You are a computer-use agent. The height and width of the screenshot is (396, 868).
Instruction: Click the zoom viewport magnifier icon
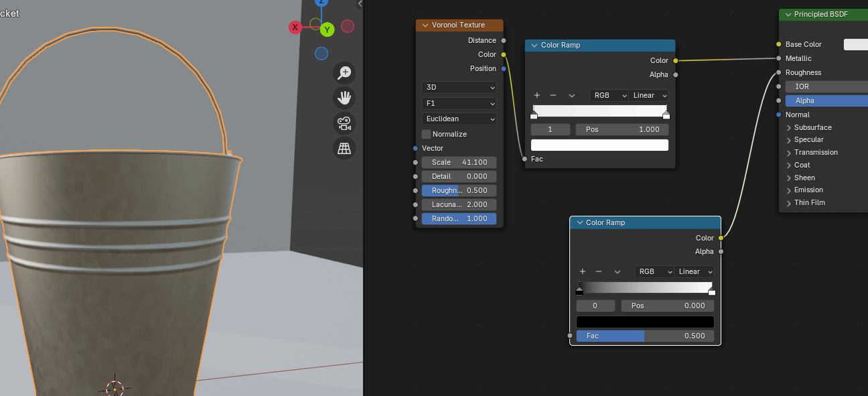[x=344, y=72]
